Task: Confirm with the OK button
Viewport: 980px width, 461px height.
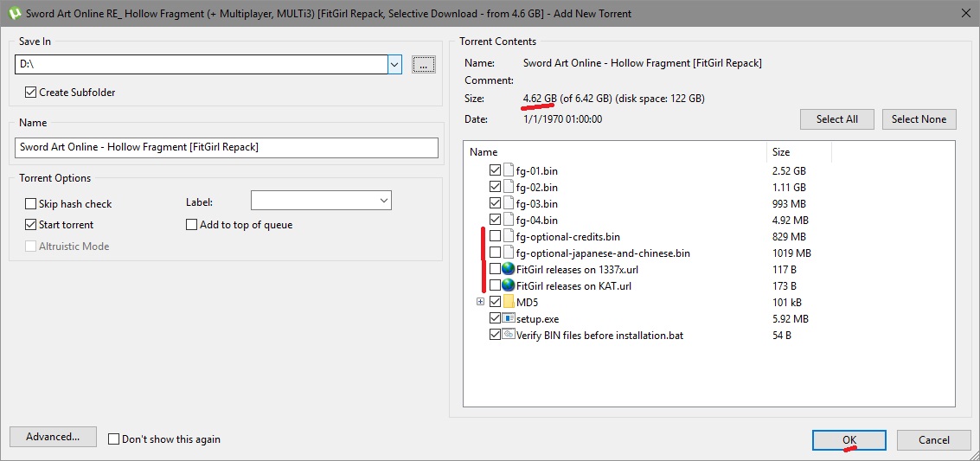Action: click(x=849, y=439)
